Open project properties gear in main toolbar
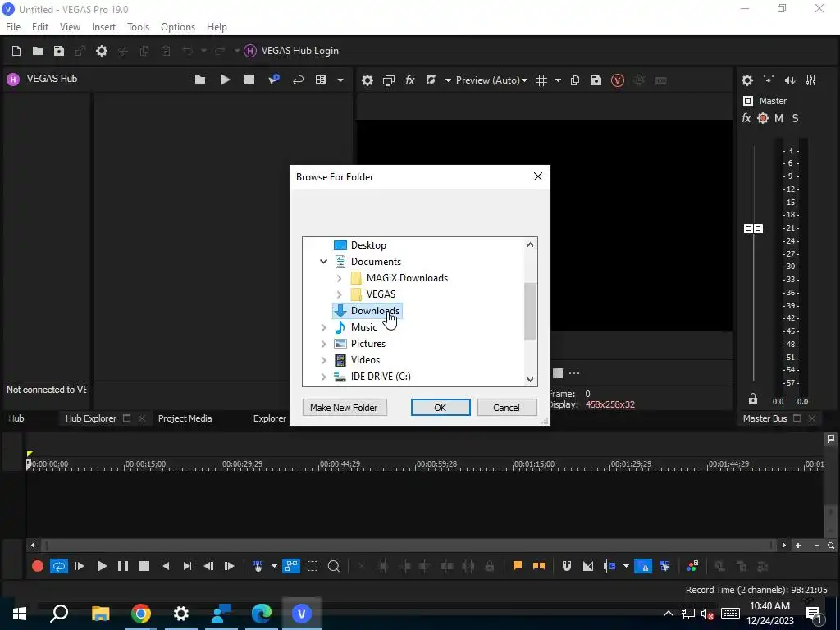 [x=101, y=51]
